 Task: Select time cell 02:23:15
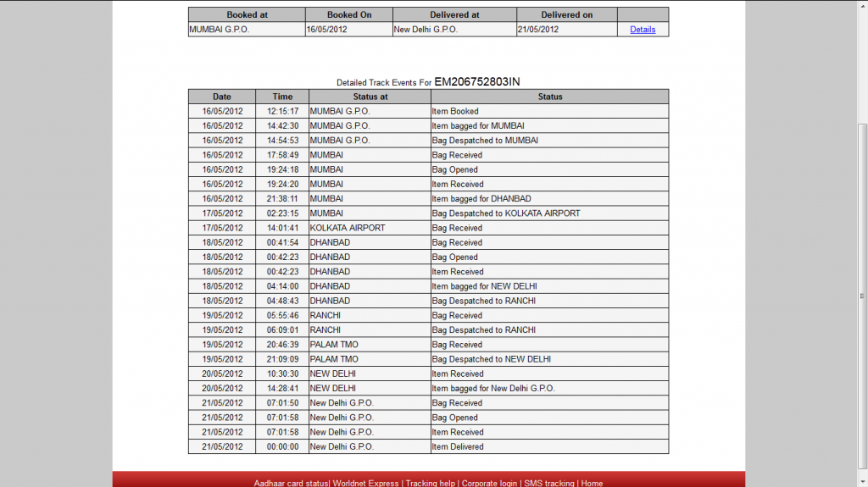point(282,213)
